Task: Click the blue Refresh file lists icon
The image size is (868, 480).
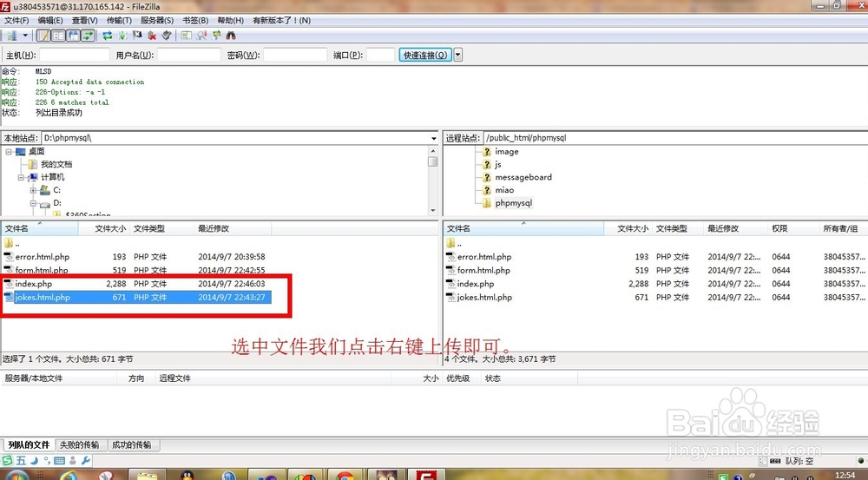Action: tap(108, 36)
